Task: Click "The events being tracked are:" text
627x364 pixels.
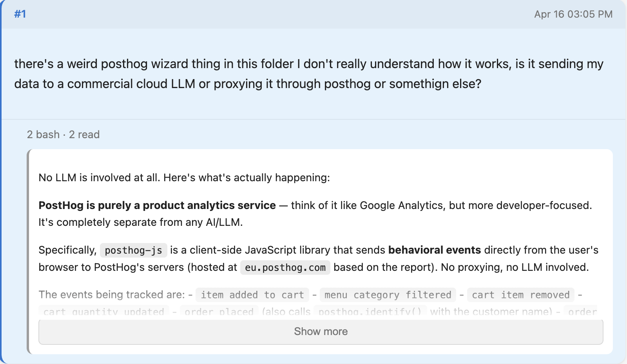Action: 112,295
